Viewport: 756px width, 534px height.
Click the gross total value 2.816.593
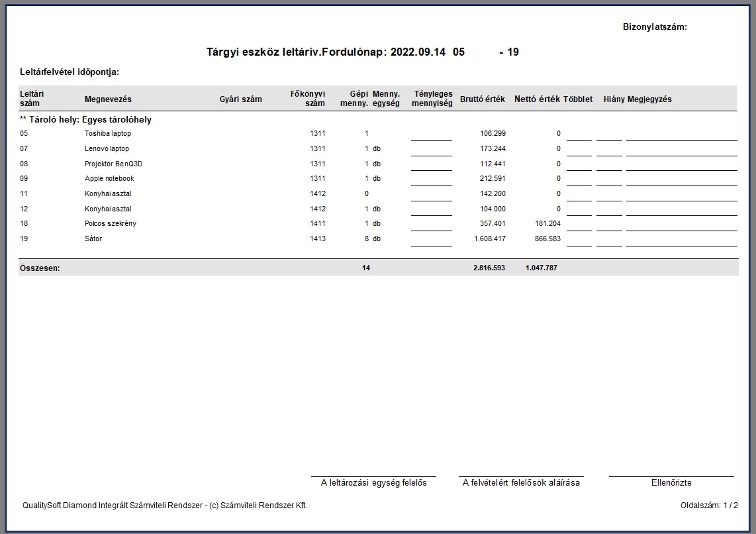489,268
